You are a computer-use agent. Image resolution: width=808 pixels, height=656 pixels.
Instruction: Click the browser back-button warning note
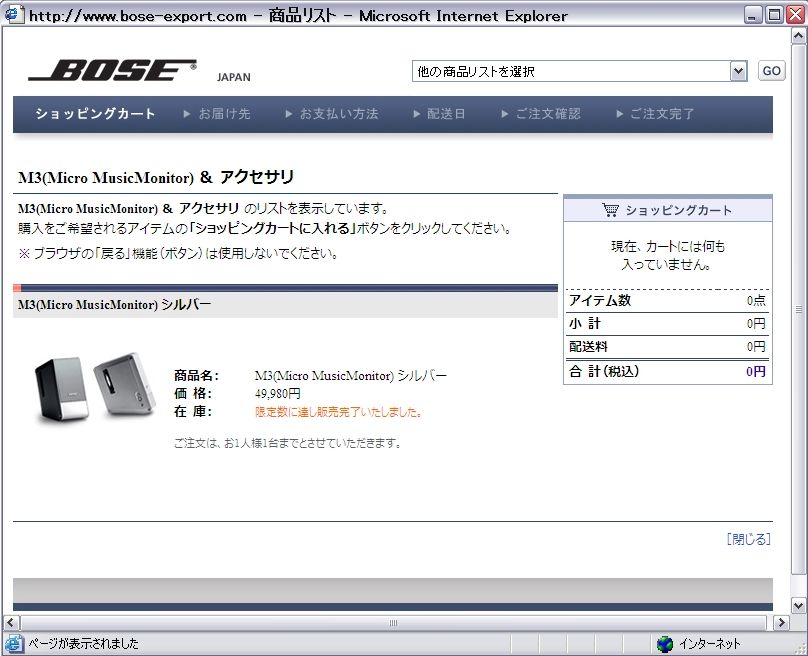click(x=178, y=254)
